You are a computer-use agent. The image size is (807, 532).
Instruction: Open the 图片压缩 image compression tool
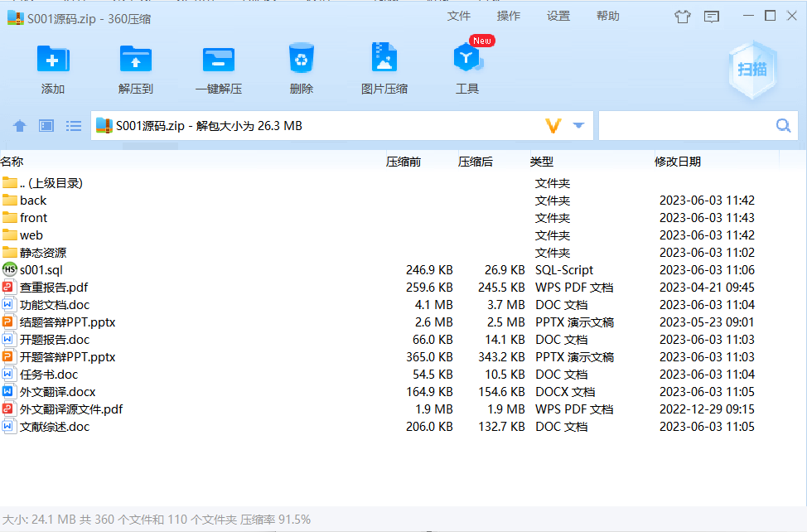point(384,62)
